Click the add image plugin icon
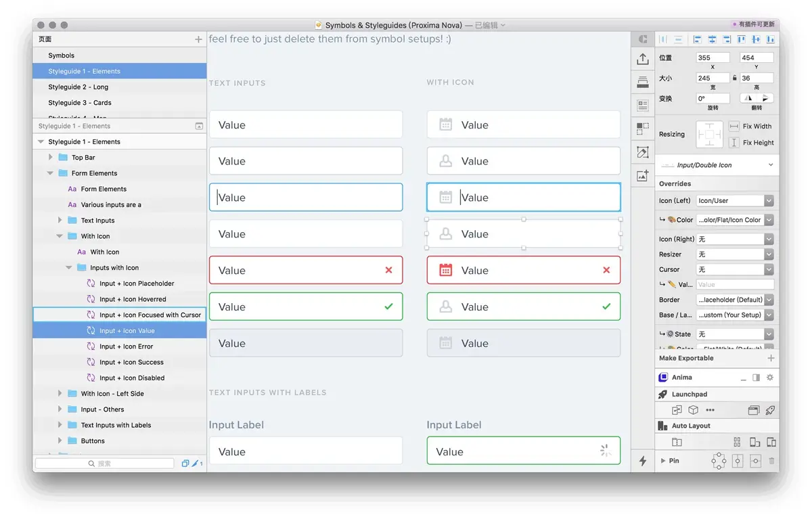This screenshot has height=519, width=812. (643, 175)
